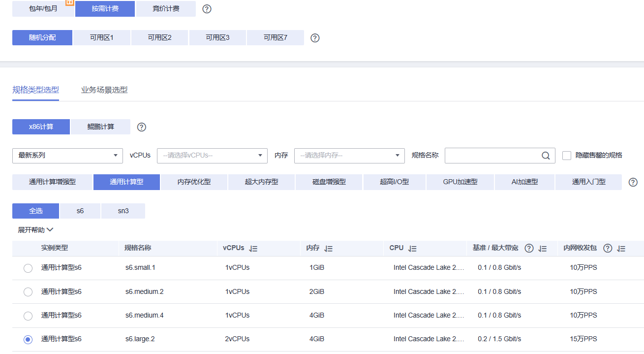644x354 pixels.
Task: Open vCPUs selection dropdown
Action: tap(212, 156)
